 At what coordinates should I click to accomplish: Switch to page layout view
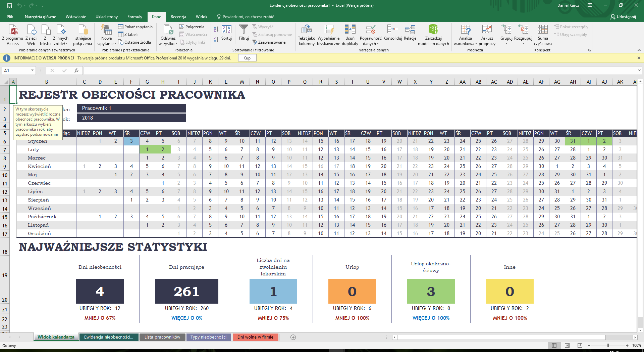(567, 346)
